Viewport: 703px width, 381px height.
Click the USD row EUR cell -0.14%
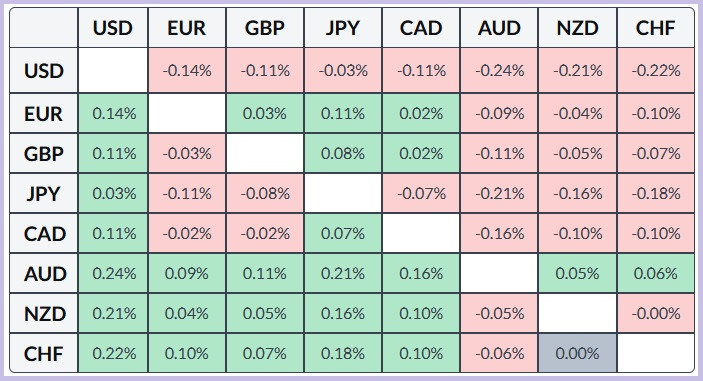pos(187,70)
